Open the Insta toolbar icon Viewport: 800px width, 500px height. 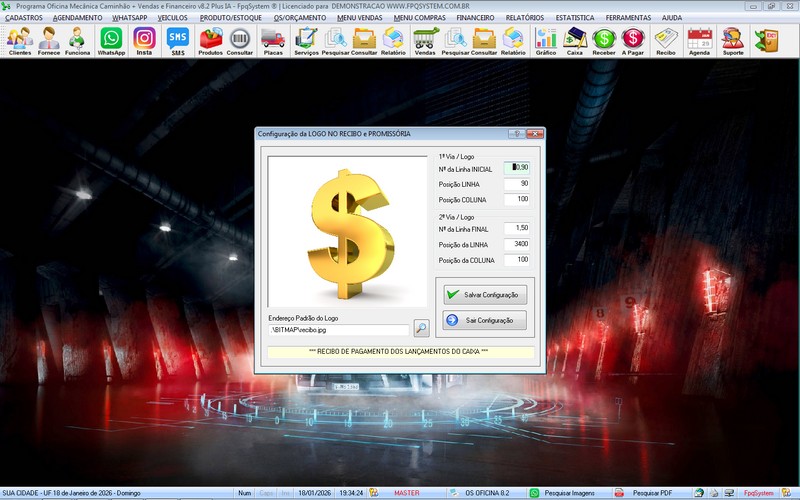pyautogui.click(x=144, y=41)
